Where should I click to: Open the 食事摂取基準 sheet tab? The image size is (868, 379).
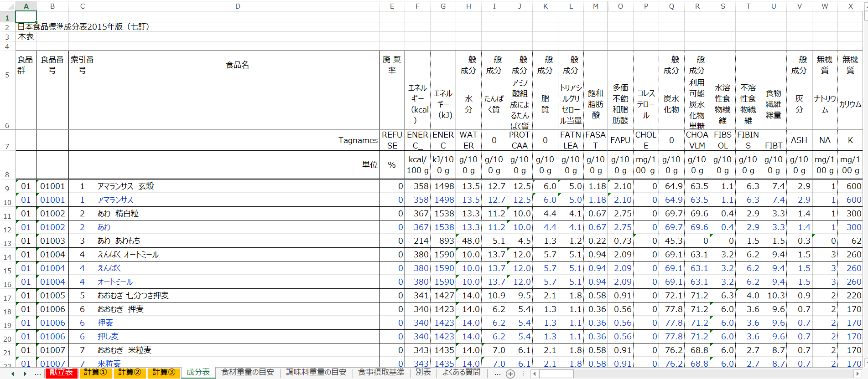click(x=381, y=373)
